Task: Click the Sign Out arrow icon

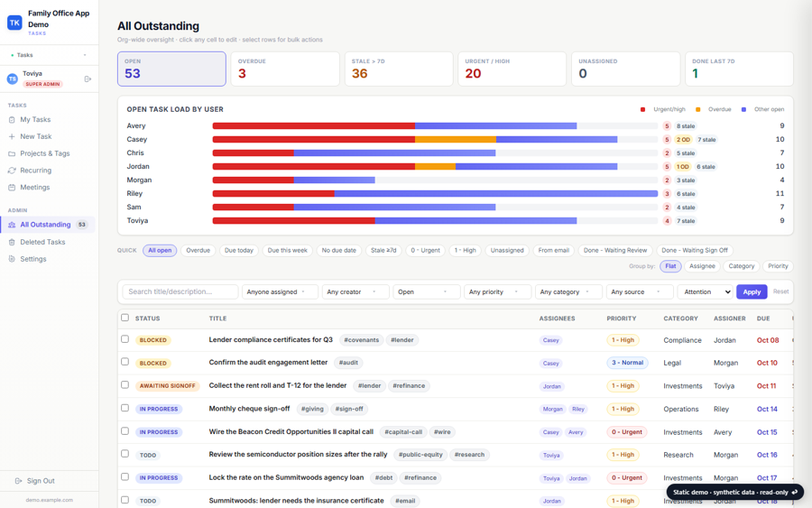Action: 18,481
